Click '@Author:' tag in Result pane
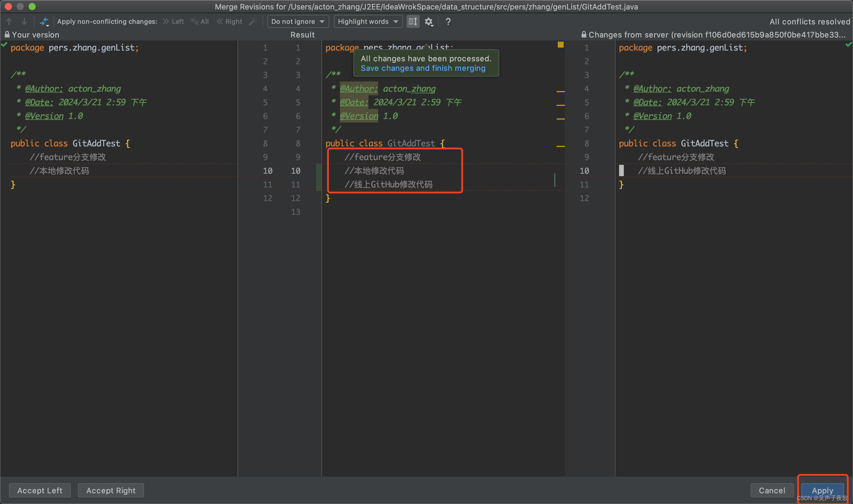Viewport: 853px width, 504px height. click(x=359, y=89)
